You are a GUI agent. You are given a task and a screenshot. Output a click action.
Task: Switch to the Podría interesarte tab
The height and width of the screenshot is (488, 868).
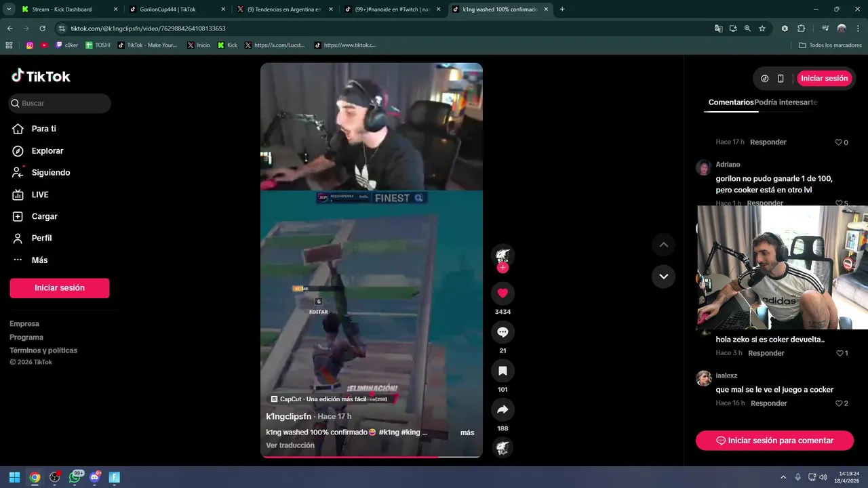click(786, 102)
